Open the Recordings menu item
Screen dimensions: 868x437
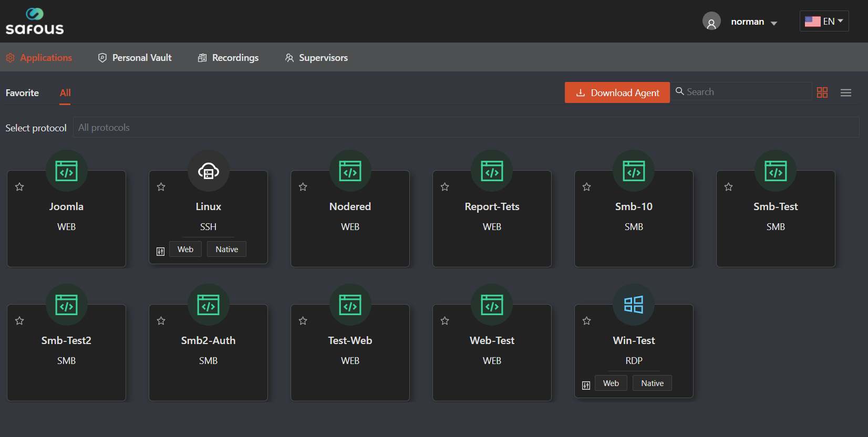pyautogui.click(x=228, y=58)
